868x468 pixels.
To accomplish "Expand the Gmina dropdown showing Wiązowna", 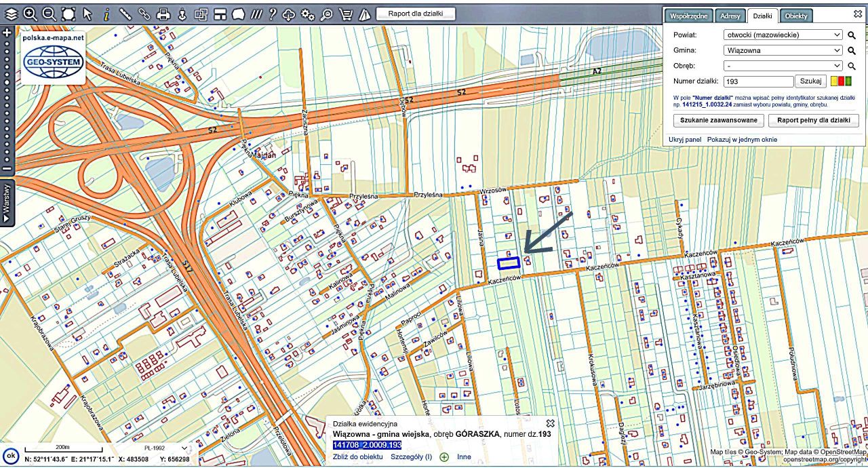I will pos(783,50).
